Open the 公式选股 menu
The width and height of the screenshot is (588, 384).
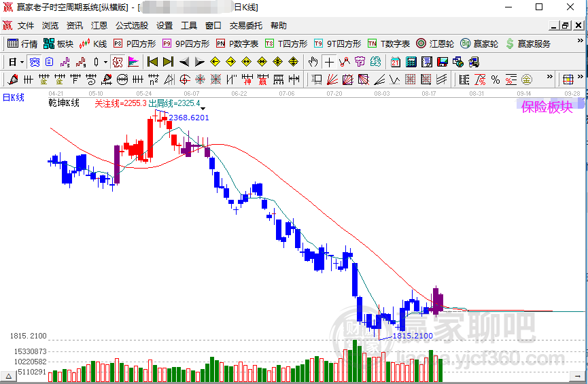pyautogui.click(x=132, y=26)
